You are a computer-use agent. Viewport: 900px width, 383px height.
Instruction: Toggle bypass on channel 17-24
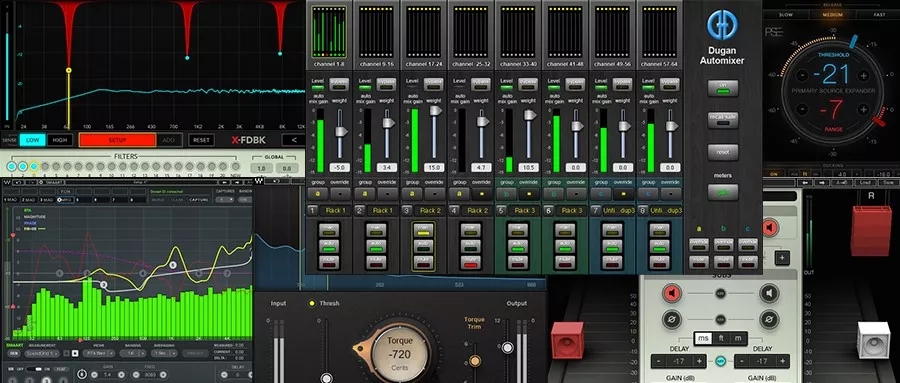tap(433, 84)
